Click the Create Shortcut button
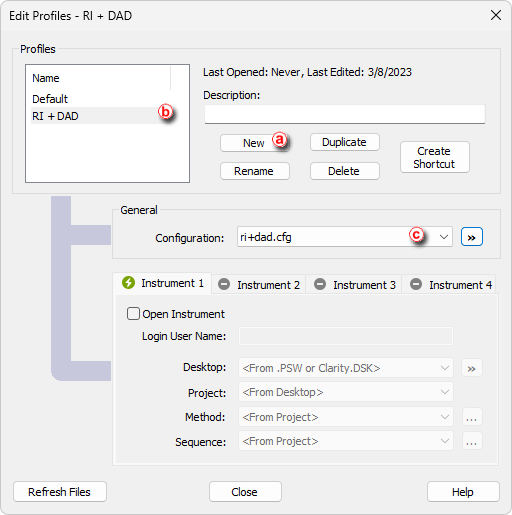512x515 pixels. point(435,157)
